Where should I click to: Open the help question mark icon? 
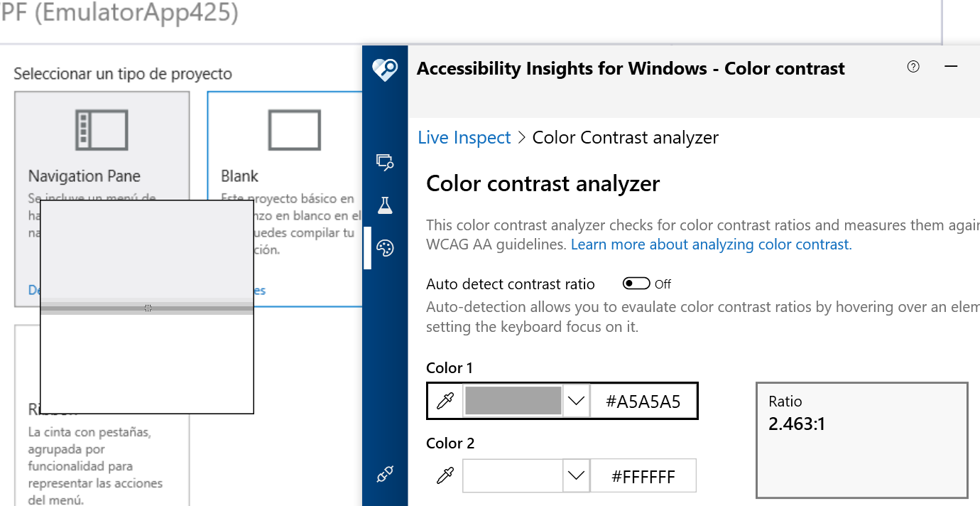click(x=913, y=65)
